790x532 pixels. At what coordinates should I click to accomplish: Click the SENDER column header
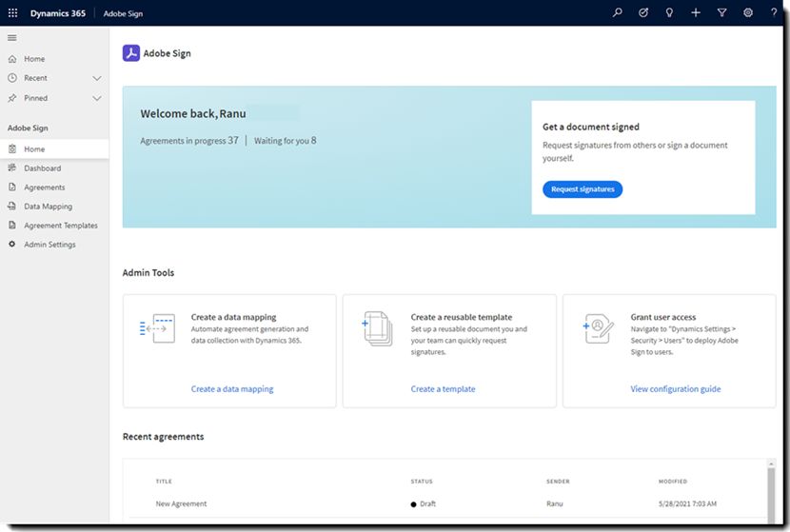(x=558, y=482)
